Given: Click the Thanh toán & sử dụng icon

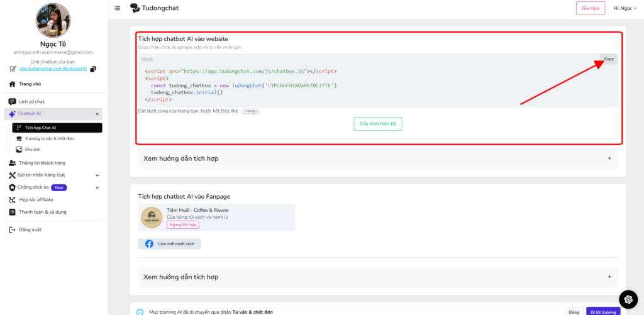Looking at the screenshot, I should (x=13, y=212).
